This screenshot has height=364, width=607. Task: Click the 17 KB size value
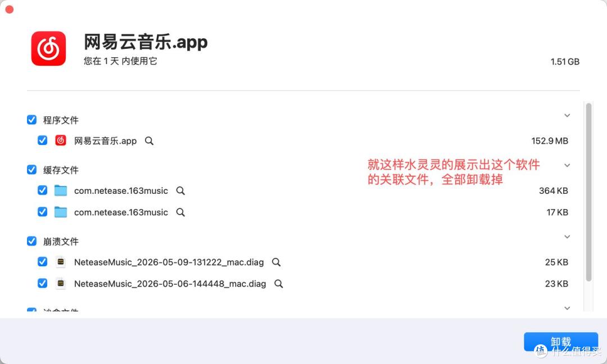pyautogui.click(x=558, y=212)
